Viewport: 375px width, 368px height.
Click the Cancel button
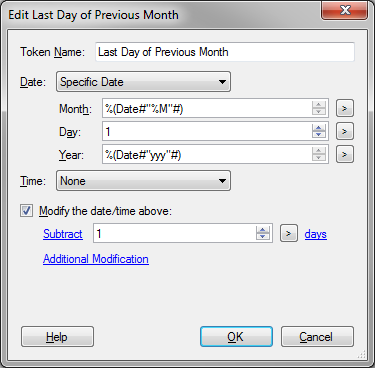317,337
